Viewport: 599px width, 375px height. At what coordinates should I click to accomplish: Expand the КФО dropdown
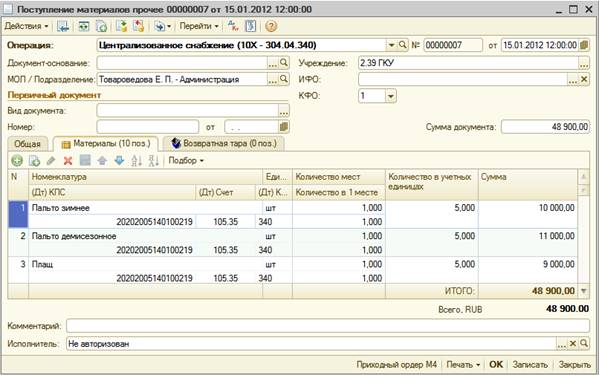pyautogui.click(x=390, y=96)
